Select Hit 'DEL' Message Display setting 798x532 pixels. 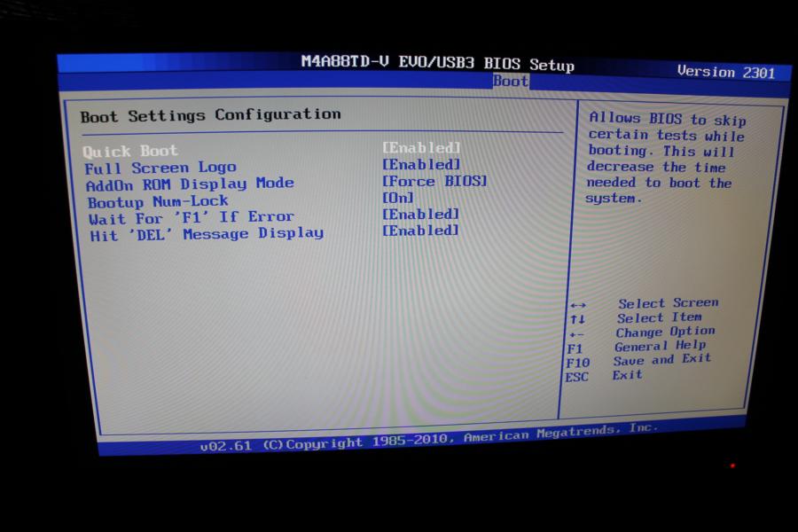(207, 234)
